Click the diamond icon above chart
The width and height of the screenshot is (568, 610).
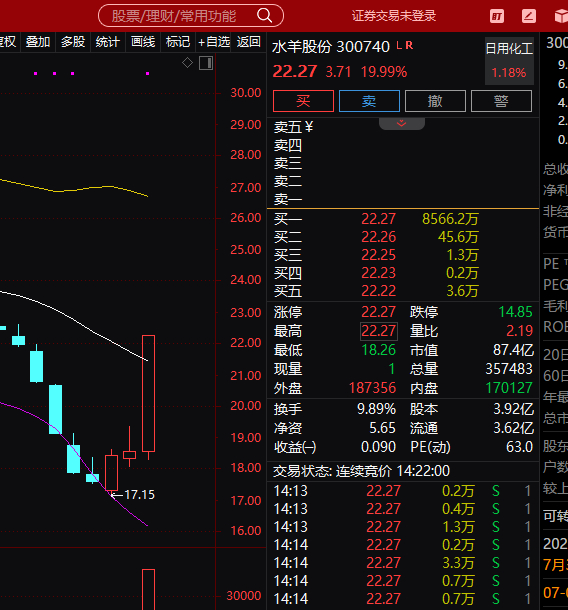pyautogui.click(x=188, y=62)
